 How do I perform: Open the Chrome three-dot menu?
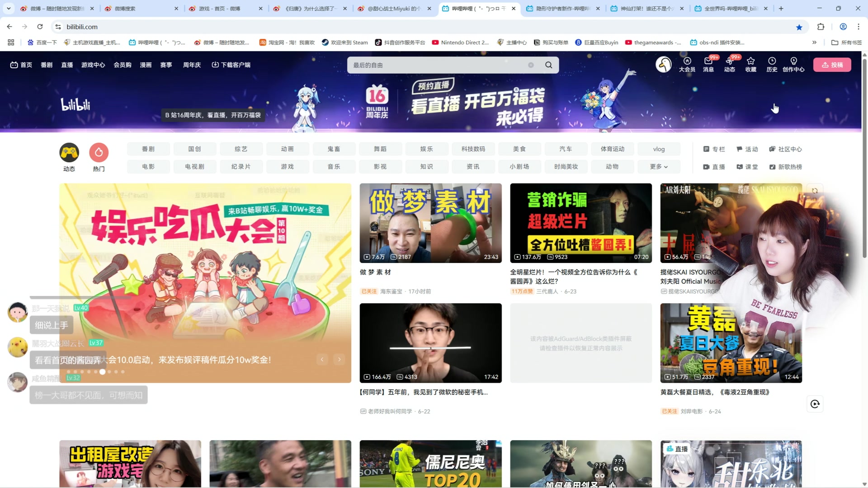click(858, 27)
